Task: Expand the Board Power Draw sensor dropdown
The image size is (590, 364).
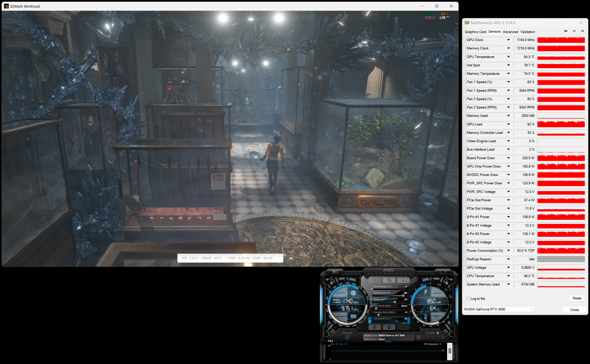Action: (x=508, y=158)
